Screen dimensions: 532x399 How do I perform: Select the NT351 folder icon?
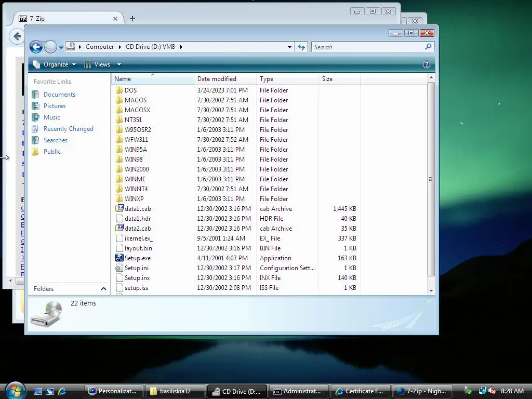click(119, 120)
